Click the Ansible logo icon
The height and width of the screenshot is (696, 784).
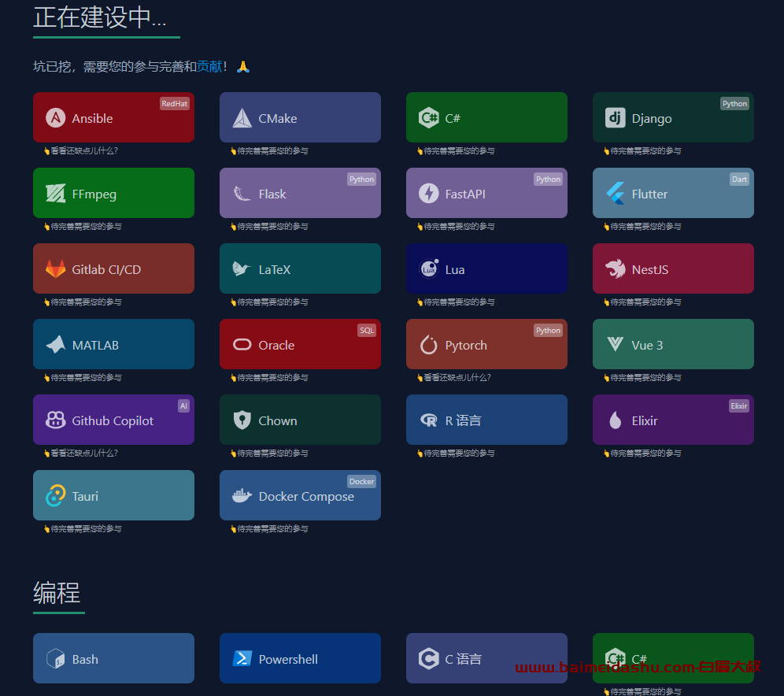pos(56,118)
